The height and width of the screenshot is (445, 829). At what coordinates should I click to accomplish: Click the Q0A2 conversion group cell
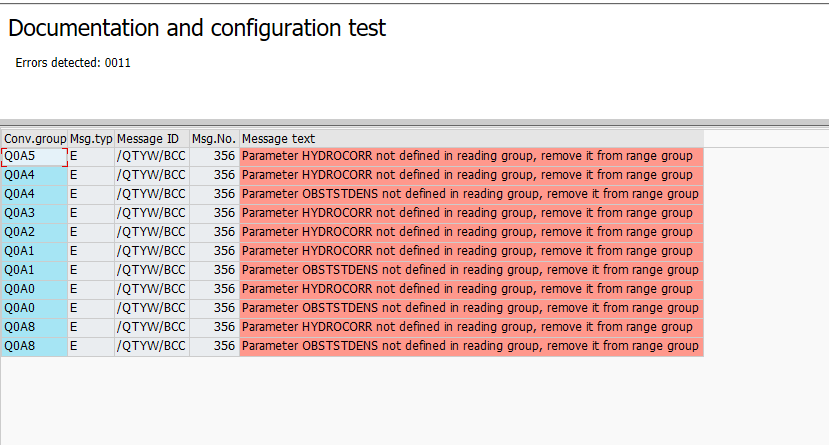coord(34,233)
